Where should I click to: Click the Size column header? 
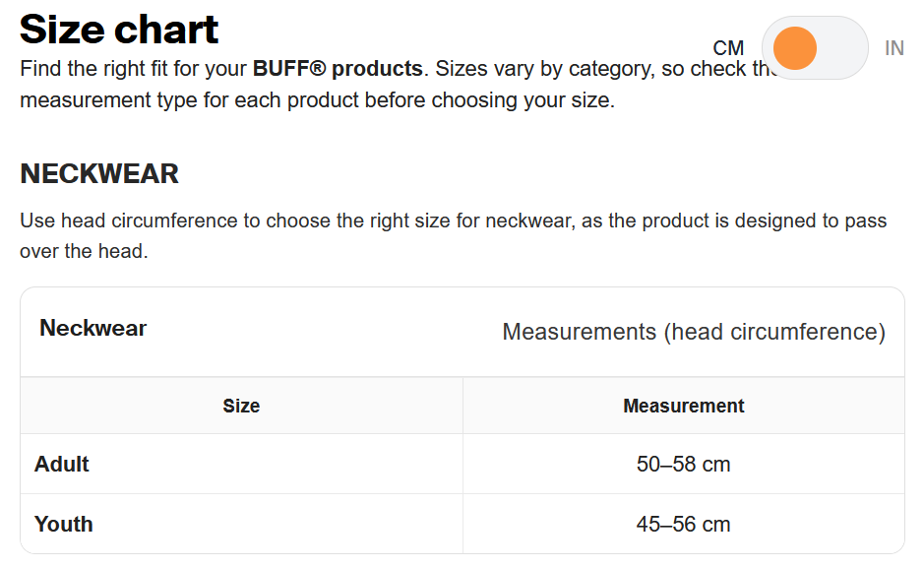241,406
